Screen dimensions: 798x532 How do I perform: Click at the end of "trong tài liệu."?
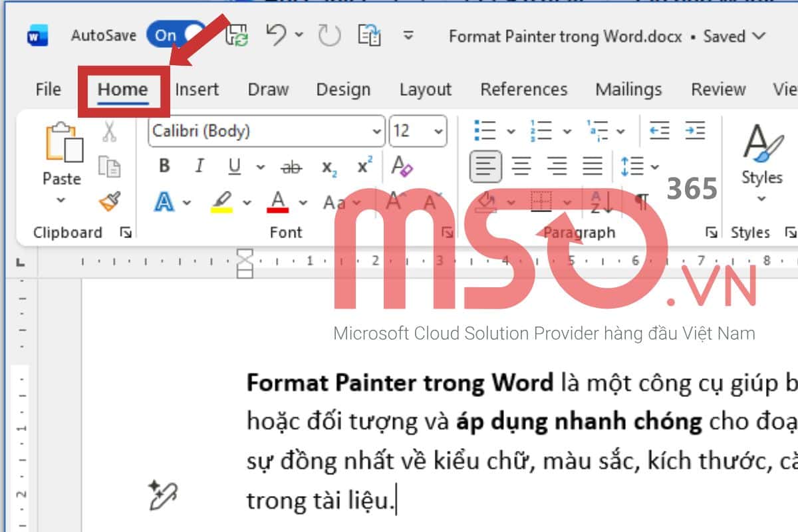pos(395,500)
